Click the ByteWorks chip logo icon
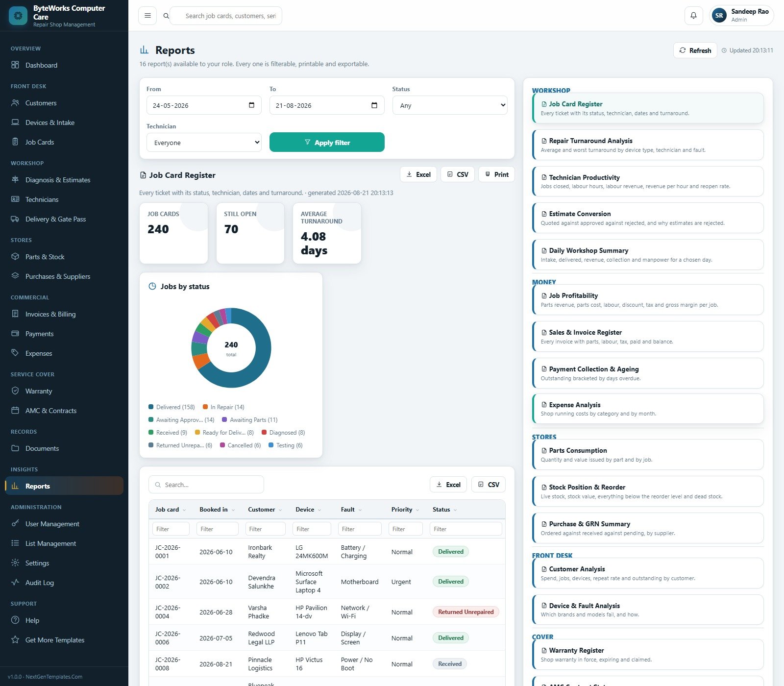Image resolution: width=784 pixels, height=686 pixels. pyautogui.click(x=18, y=16)
